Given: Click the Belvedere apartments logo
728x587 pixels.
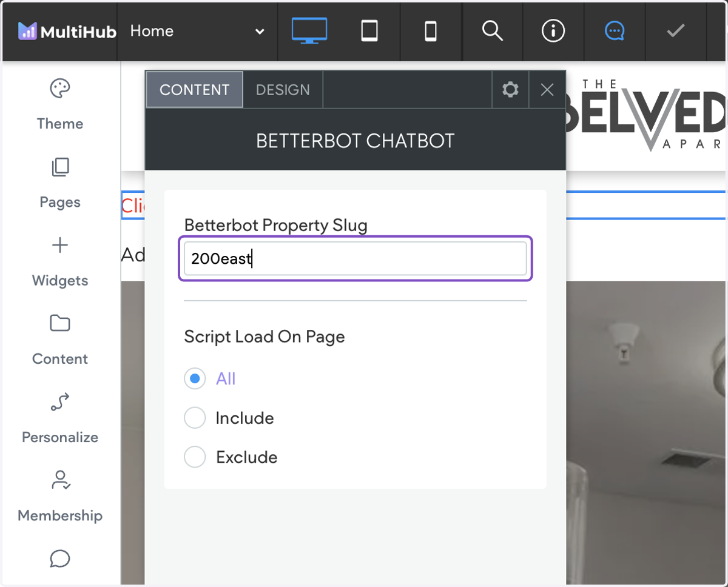Looking at the screenshot, I should (646, 115).
